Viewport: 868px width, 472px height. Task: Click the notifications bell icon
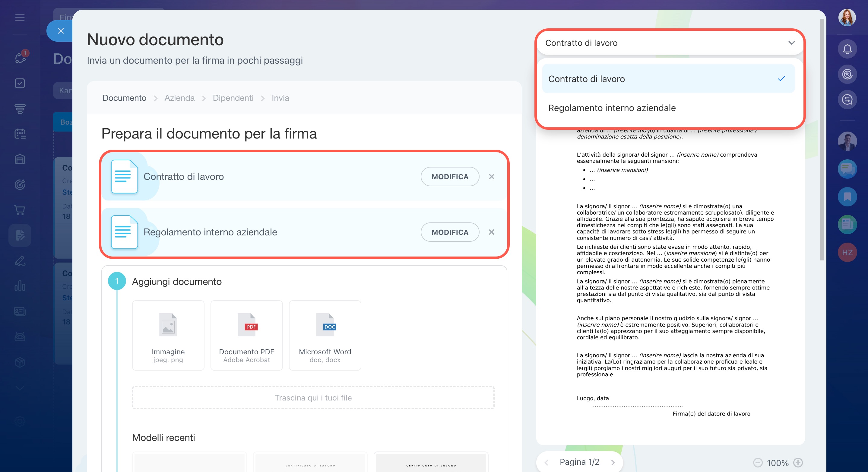(x=847, y=49)
